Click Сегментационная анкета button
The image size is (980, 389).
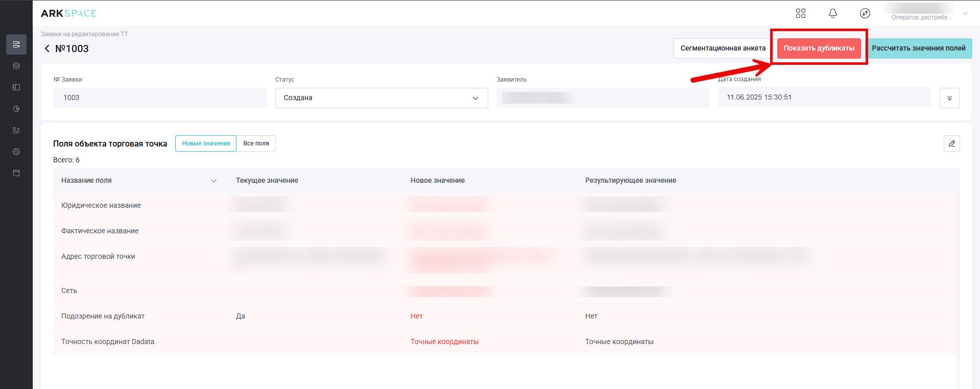point(723,48)
